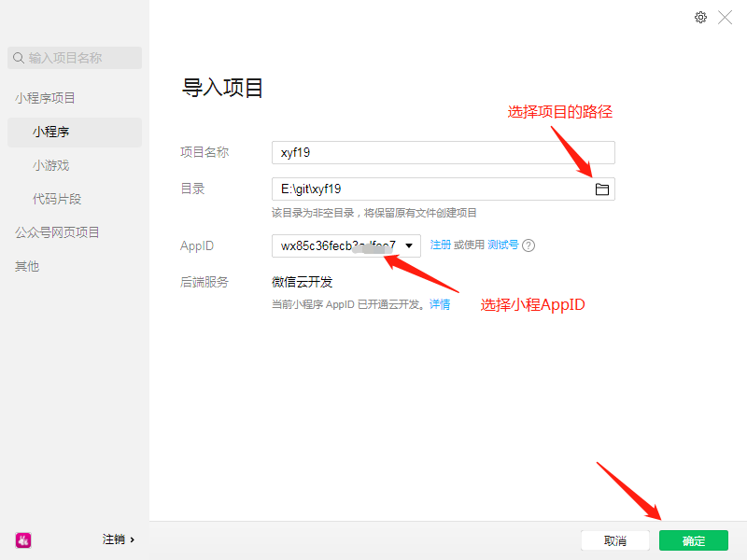
Task: Click the project name search box
Action: click(x=75, y=58)
